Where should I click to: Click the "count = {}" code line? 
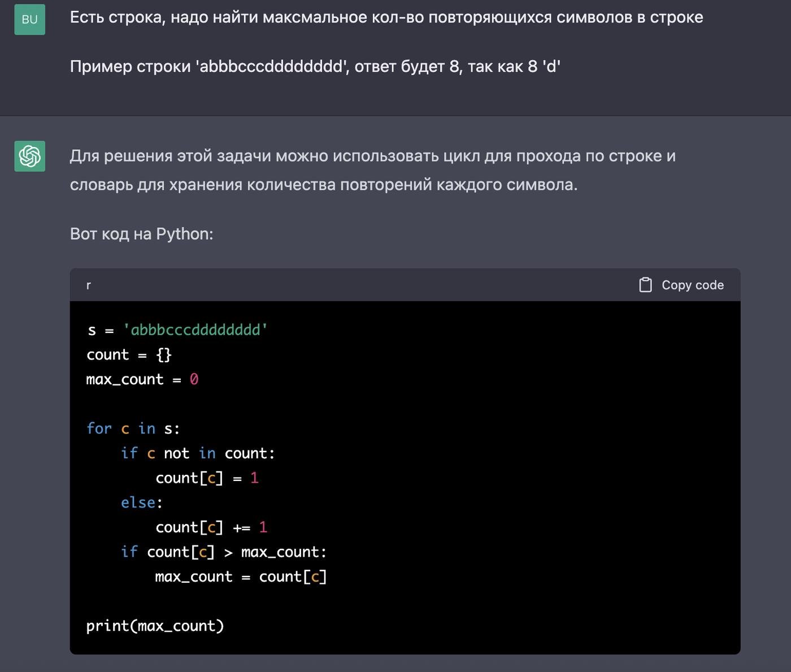[129, 355]
